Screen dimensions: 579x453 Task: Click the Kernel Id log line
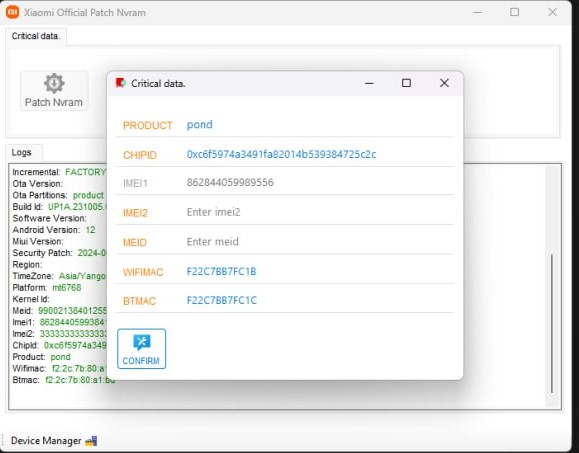pyautogui.click(x=31, y=299)
